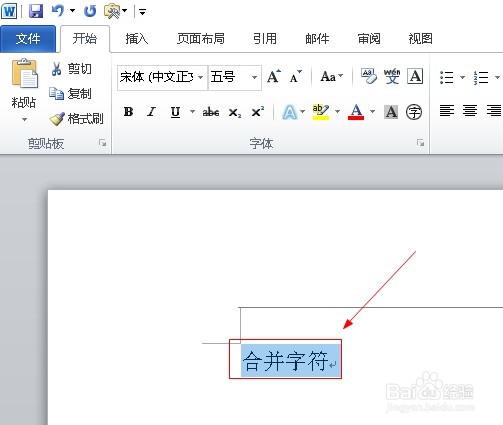Undo the last action
The height and width of the screenshot is (425, 503).
tap(58, 11)
